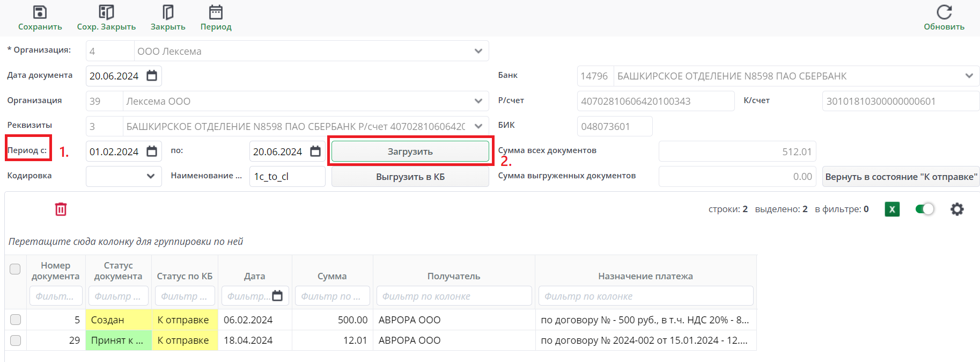980x362 pixels.
Task: Tick the select-all checkbox in table header
Action: coord(15,269)
